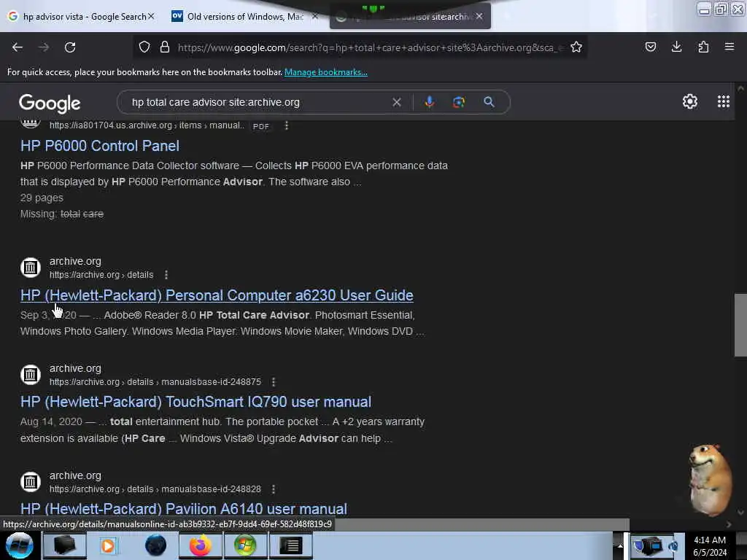This screenshot has width=747, height=560.
Task: Open the media player taskbar icon
Action: [x=108, y=545]
